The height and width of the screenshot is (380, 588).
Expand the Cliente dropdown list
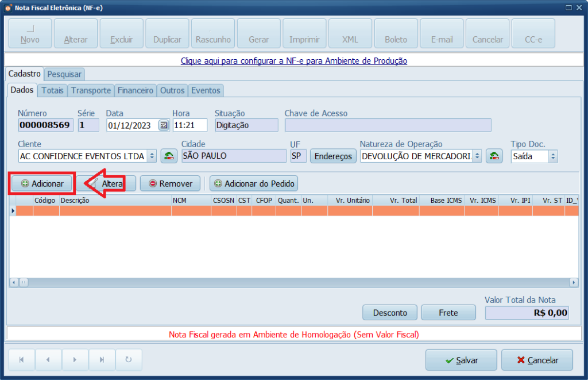click(152, 155)
